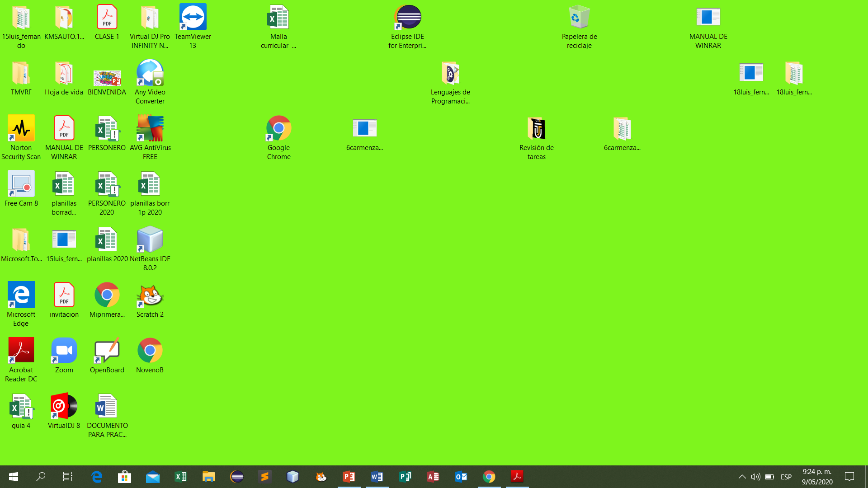Open Mail app from taskbar
This screenshot has width=868, height=488.
click(x=152, y=477)
